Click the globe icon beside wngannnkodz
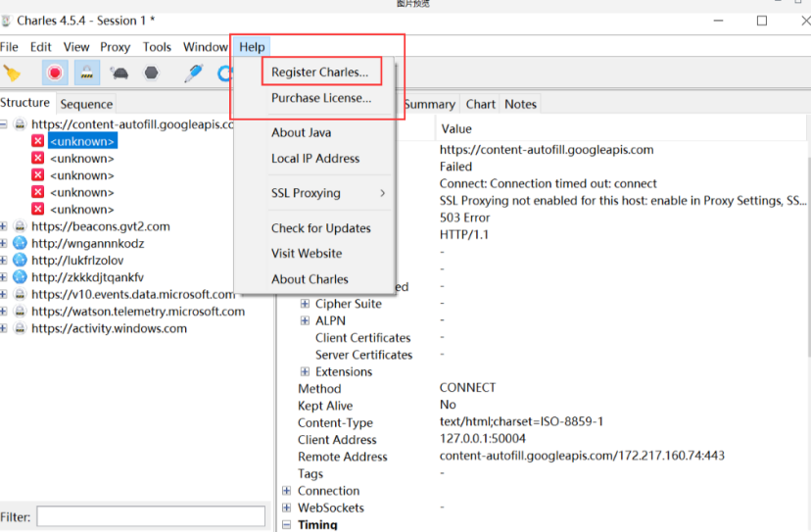The height and width of the screenshot is (532, 811). coord(20,243)
